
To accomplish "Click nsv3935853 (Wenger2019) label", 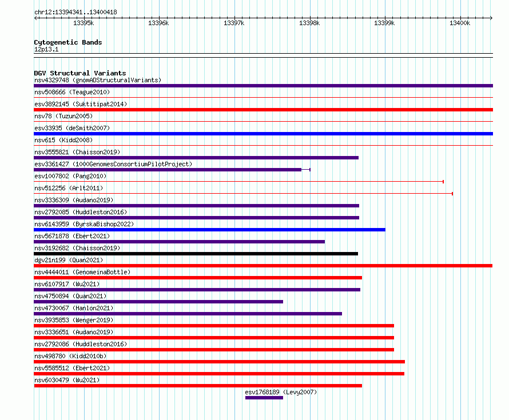I will pos(74,320).
